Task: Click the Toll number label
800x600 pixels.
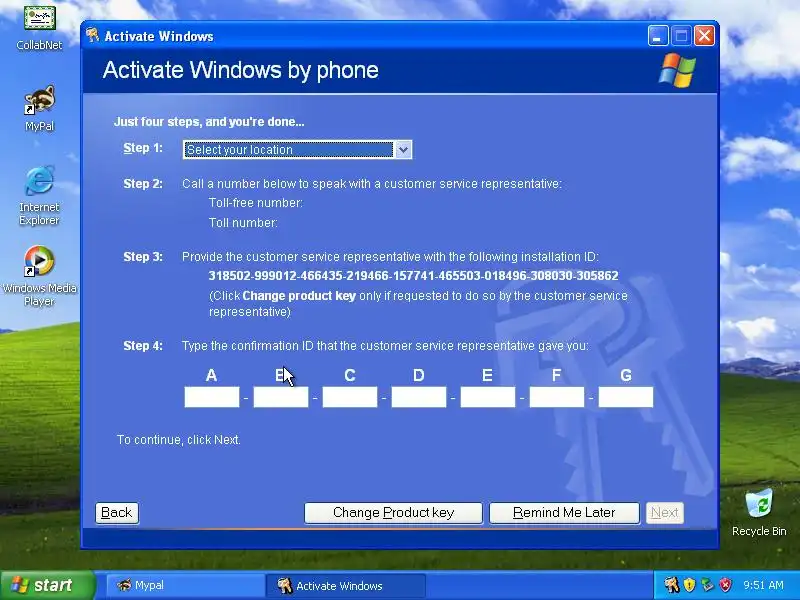Action: [x=243, y=223]
